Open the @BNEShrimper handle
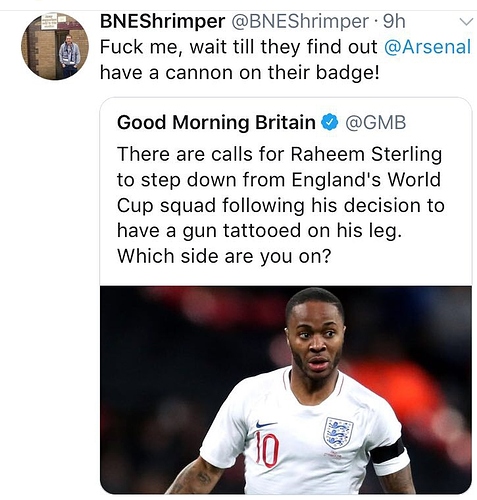This screenshot has width=477, height=500. click(300, 21)
